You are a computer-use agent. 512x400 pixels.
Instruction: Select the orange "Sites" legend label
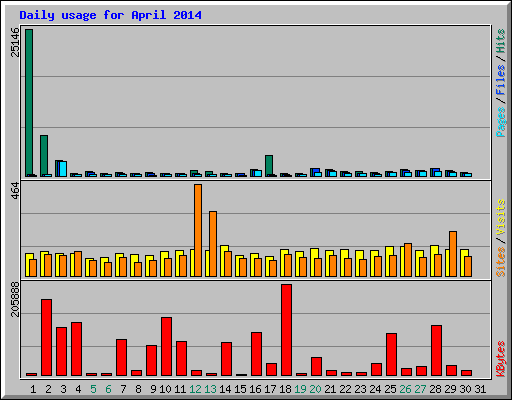tap(501, 262)
